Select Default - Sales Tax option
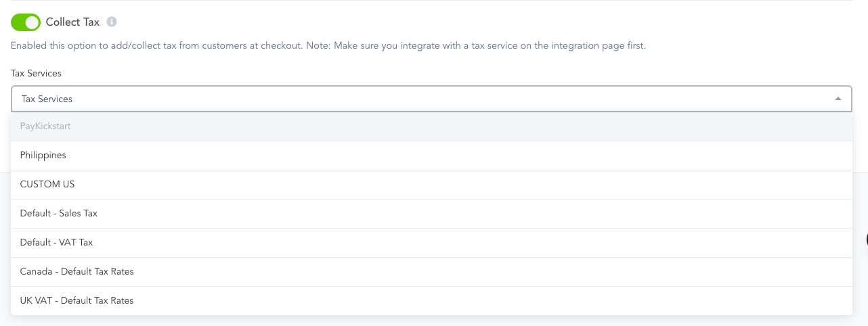Viewport: 868px width, 326px height. point(431,214)
